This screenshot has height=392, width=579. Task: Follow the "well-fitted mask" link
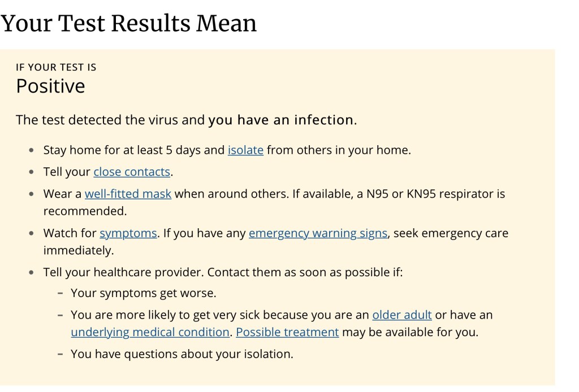tap(128, 194)
